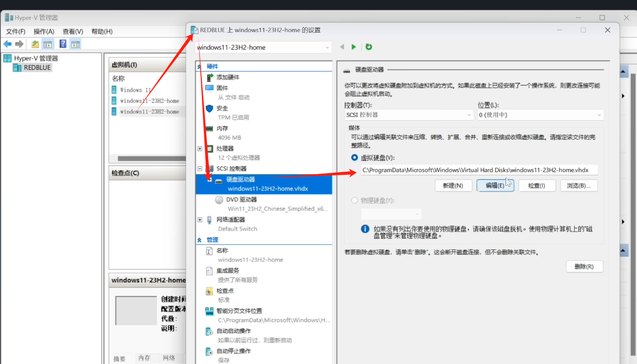Select the 硬盘驱动器 drive icon in tree
The image size is (637, 364).
coord(219,180)
